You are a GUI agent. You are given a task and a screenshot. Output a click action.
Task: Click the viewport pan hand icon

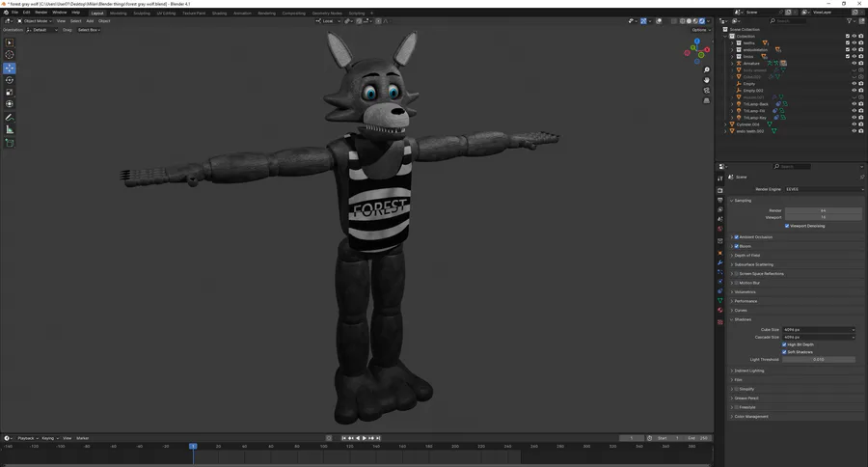click(x=706, y=80)
